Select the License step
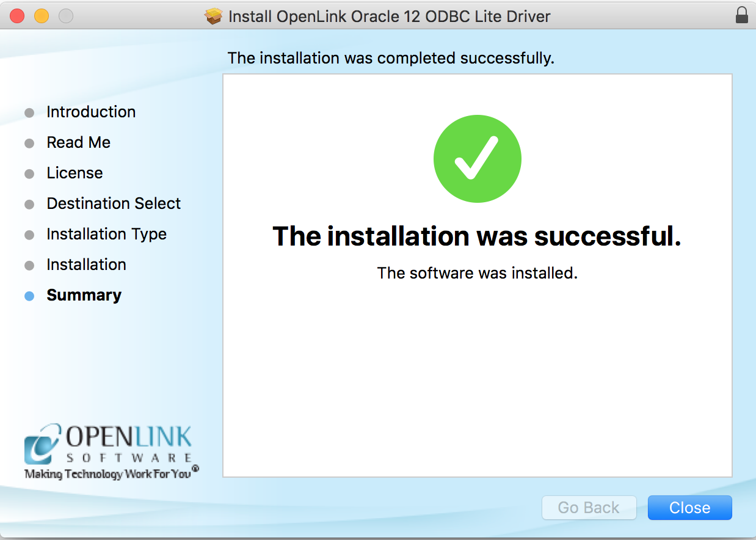 coord(75,173)
